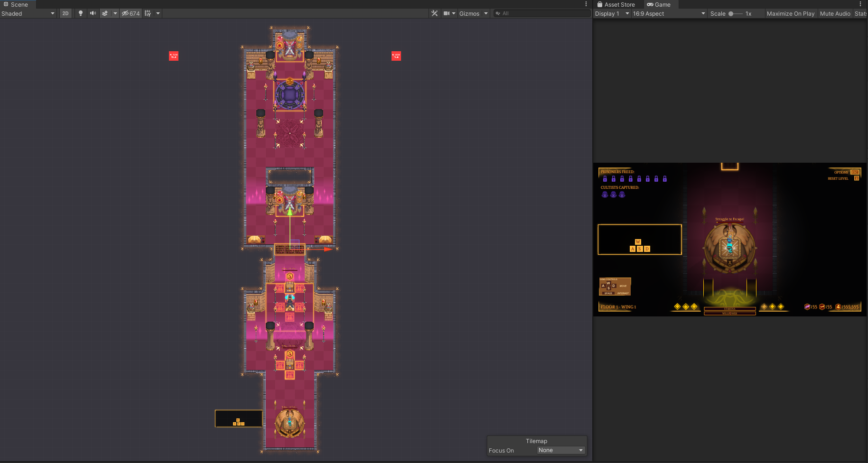Click the Scene search field
The height and width of the screenshot is (463, 868).
tap(541, 13)
